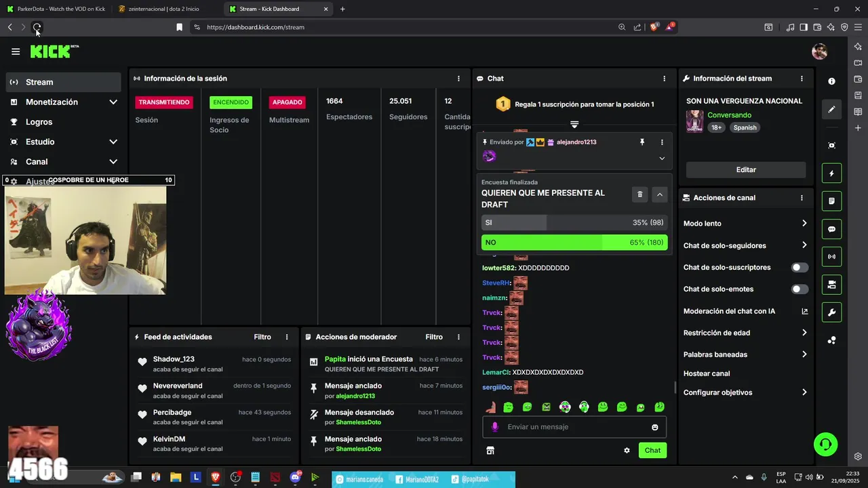This screenshot has width=868, height=488.
Task: Click the lightning bolt icon in right rail
Action: 831,173
